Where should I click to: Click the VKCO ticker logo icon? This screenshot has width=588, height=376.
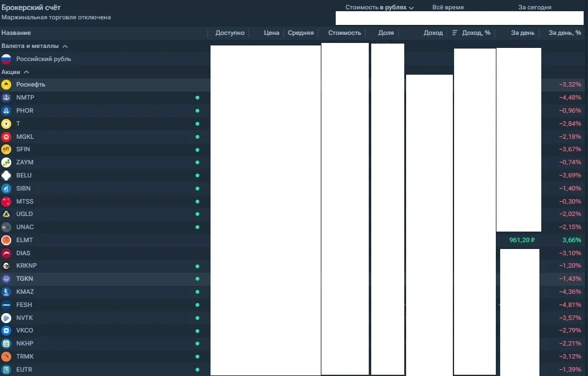(x=6, y=331)
